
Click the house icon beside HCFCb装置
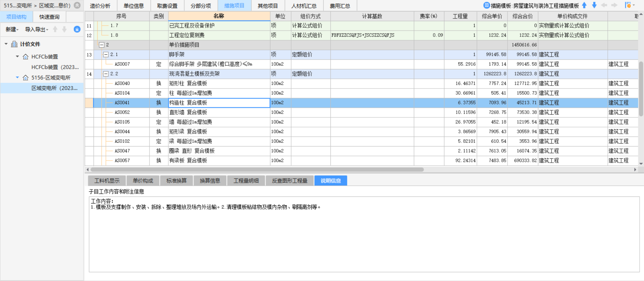(25, 57)
